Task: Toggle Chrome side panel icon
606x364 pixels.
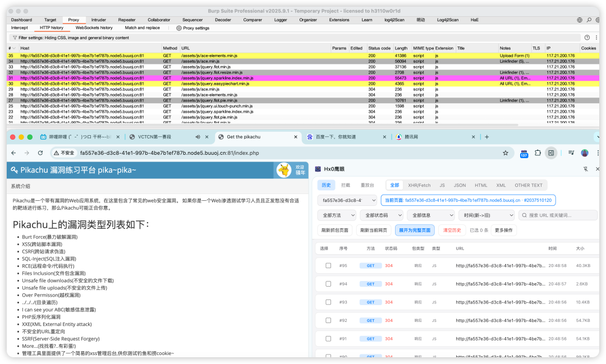Action: click(551, 153)
